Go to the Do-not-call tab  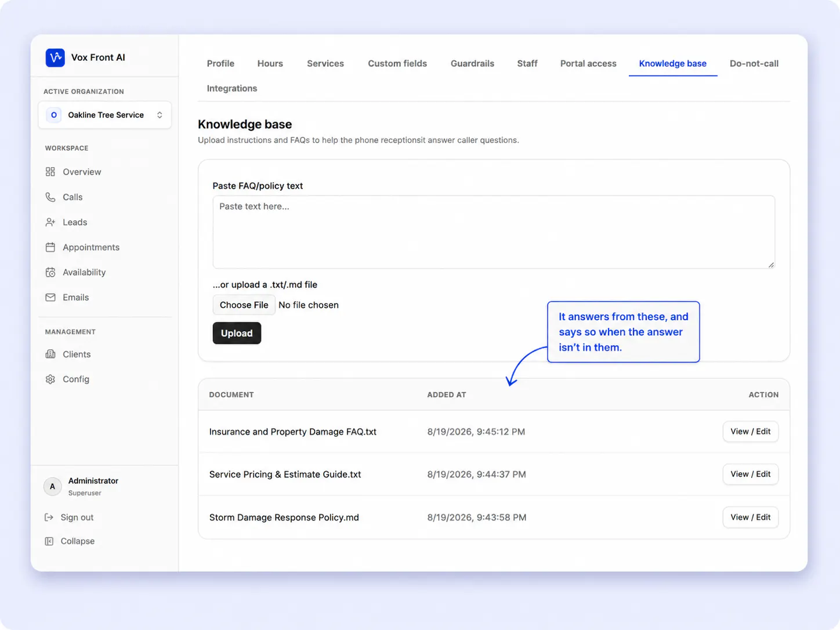pyautogui.click(x=754, y=64)
